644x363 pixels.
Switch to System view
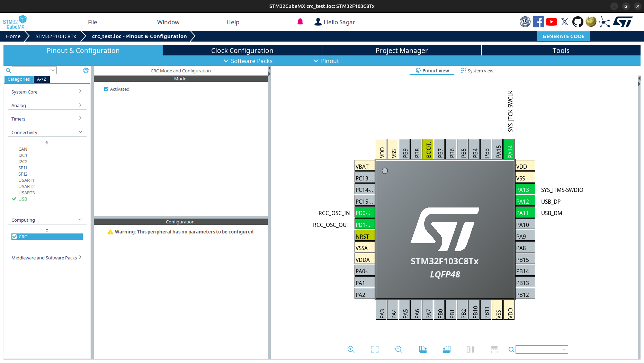pyautogui.click(x=477, y=71)
